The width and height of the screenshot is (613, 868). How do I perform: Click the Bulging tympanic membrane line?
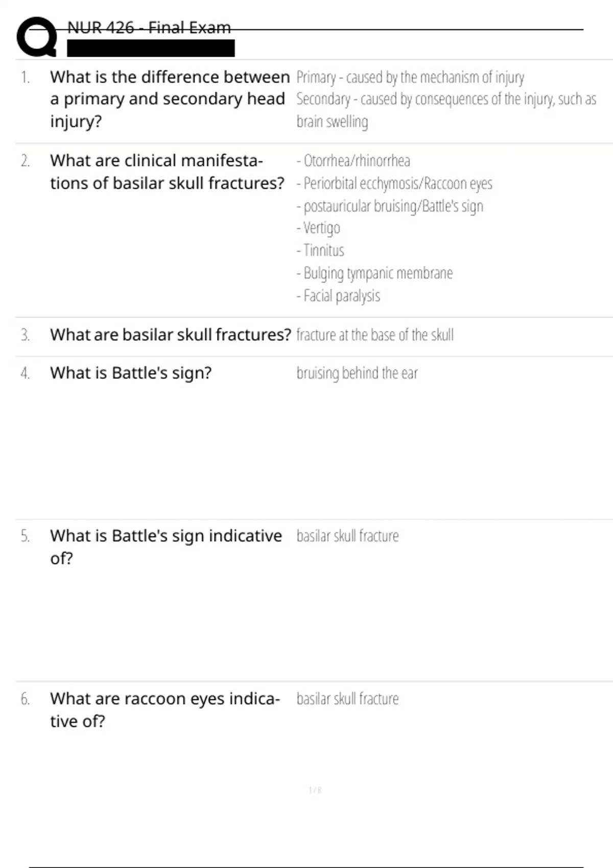pos(374,273)
